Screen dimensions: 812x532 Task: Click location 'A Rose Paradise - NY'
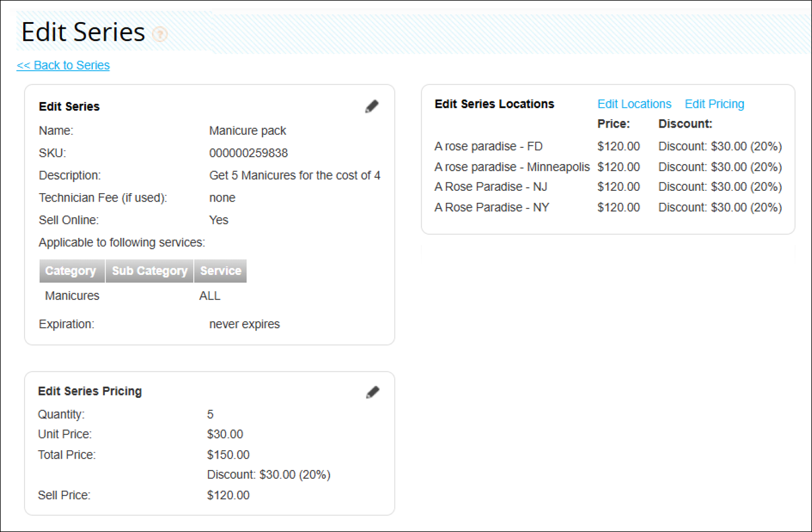pyautogui.click(x=492, y=208)
